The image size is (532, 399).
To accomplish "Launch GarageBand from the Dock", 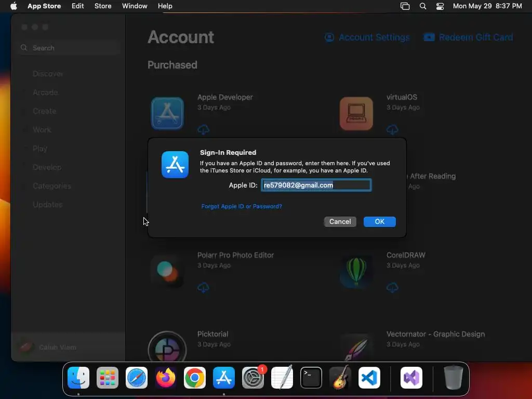I will 340,378.
